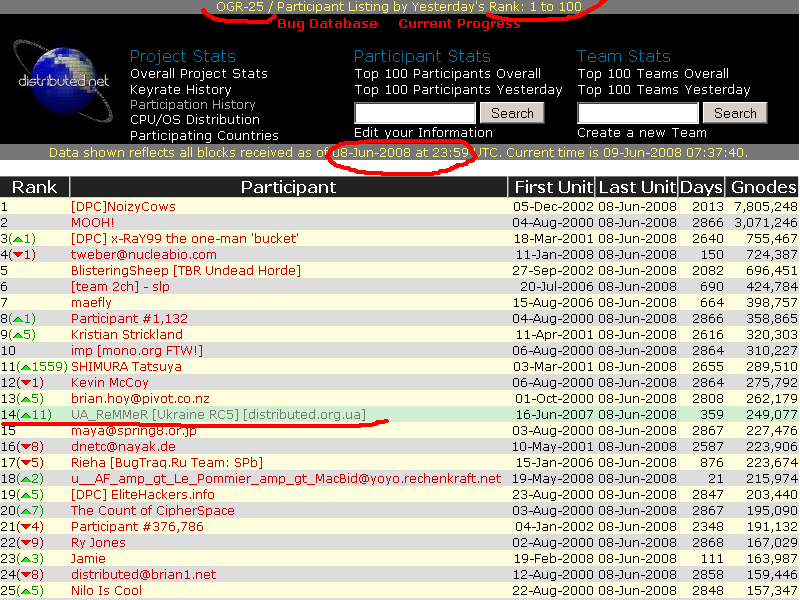View CPU/OS Distribution
The width and height of the screenshot is (800, 600).
point(194,120)
